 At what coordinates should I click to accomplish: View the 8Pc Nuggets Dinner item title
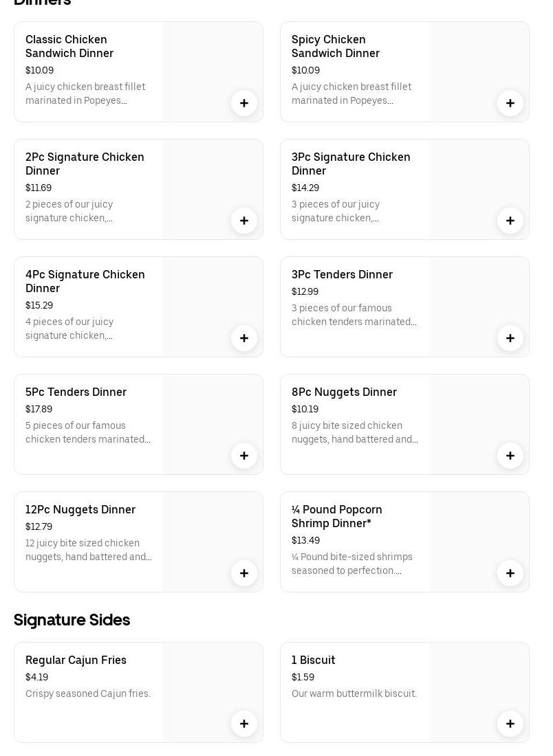(x=344, y=392)
